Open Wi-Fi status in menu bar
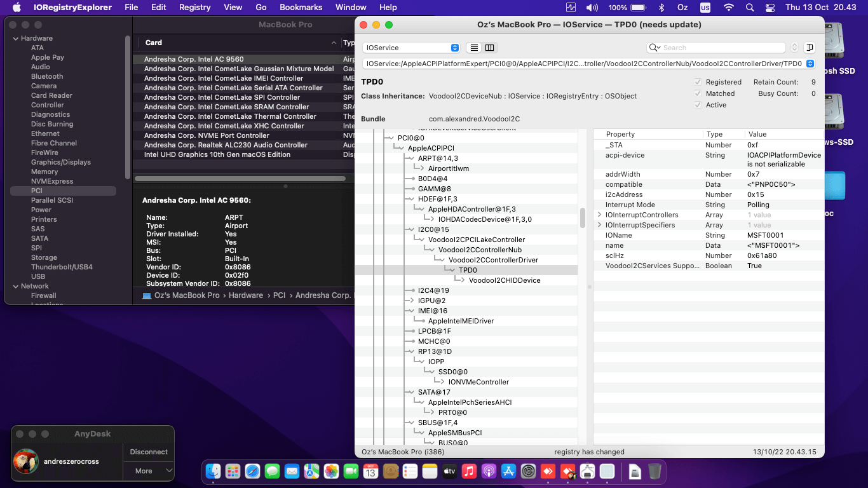This screenshot has width=868, height=488. pyautogui.click(x=728, y=8)
